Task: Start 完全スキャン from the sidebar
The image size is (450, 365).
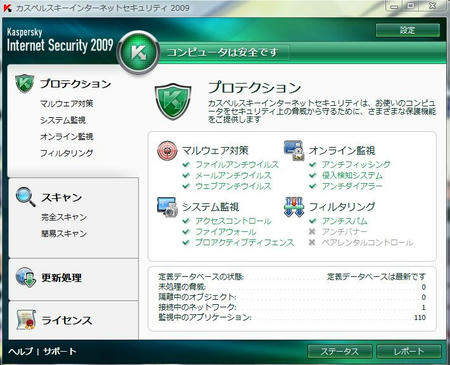Action: [x=64, y=217]
